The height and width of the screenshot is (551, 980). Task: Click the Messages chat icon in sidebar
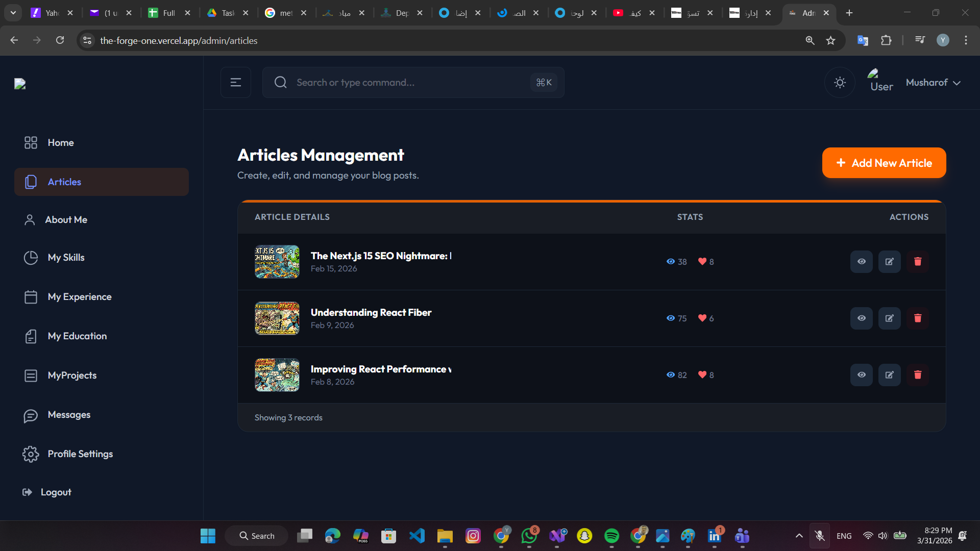point(31,415)
